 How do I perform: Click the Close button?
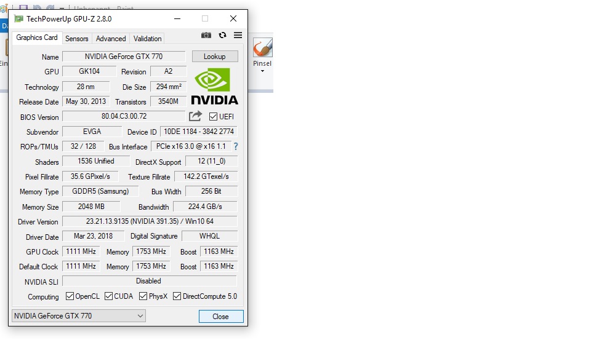coord(221,316)
